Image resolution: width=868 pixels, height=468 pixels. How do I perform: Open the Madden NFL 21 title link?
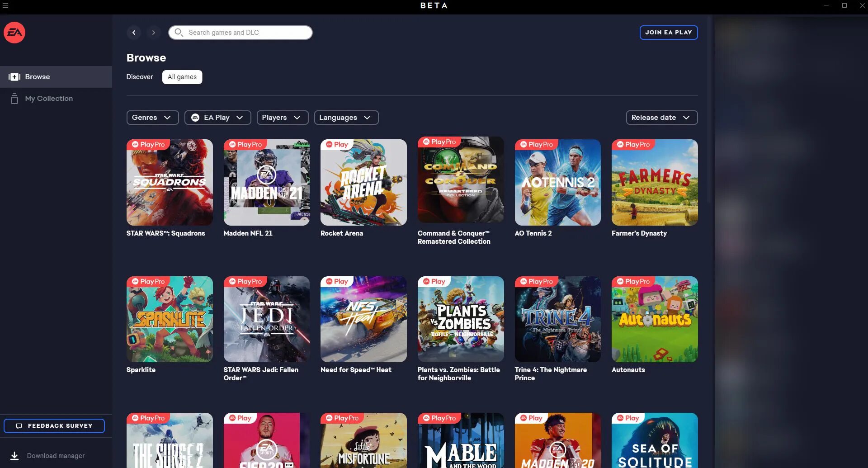248,233
